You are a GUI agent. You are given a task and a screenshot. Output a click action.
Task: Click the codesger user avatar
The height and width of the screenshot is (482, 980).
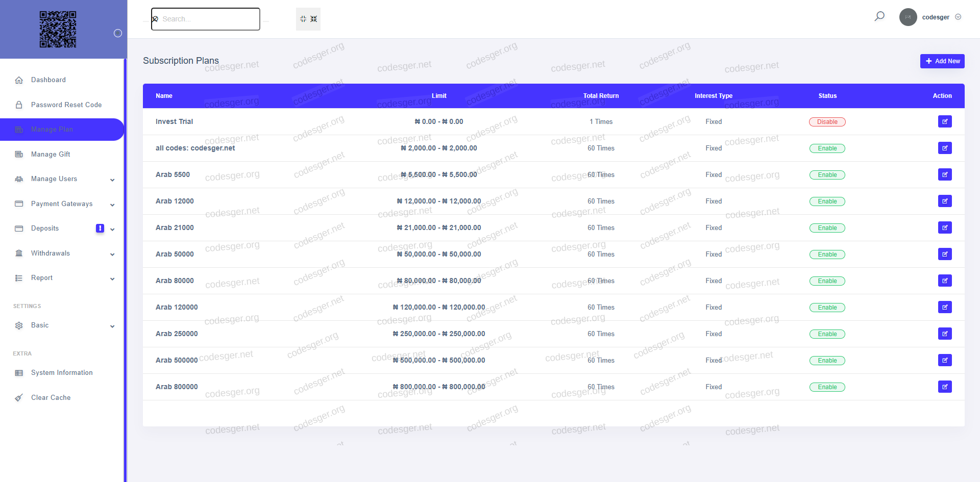908,17
